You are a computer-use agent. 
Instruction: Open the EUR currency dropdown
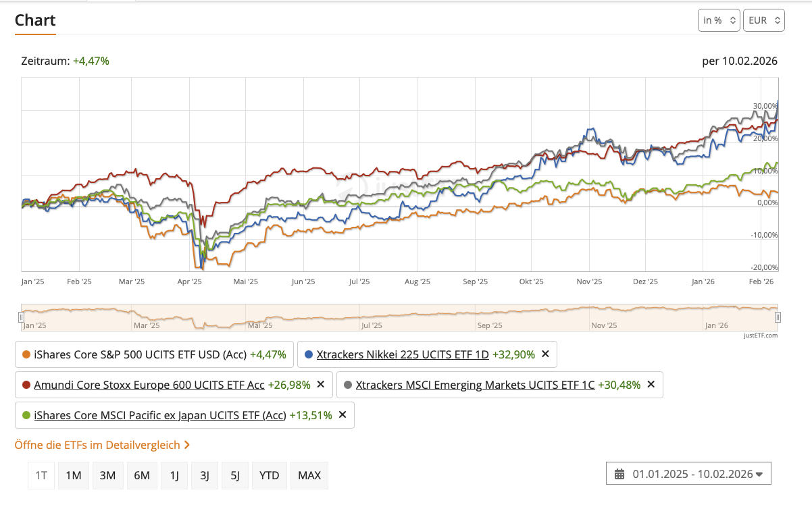763,20
